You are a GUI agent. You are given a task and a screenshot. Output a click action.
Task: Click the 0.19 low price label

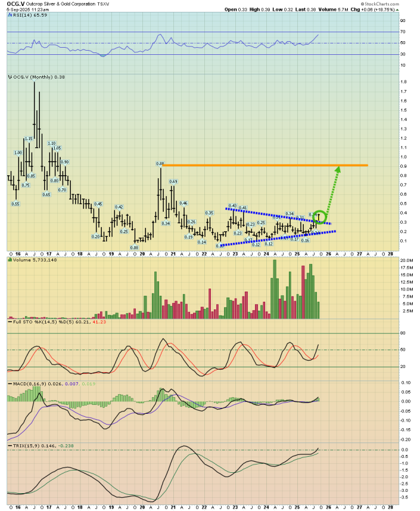(x=188, y=237)
